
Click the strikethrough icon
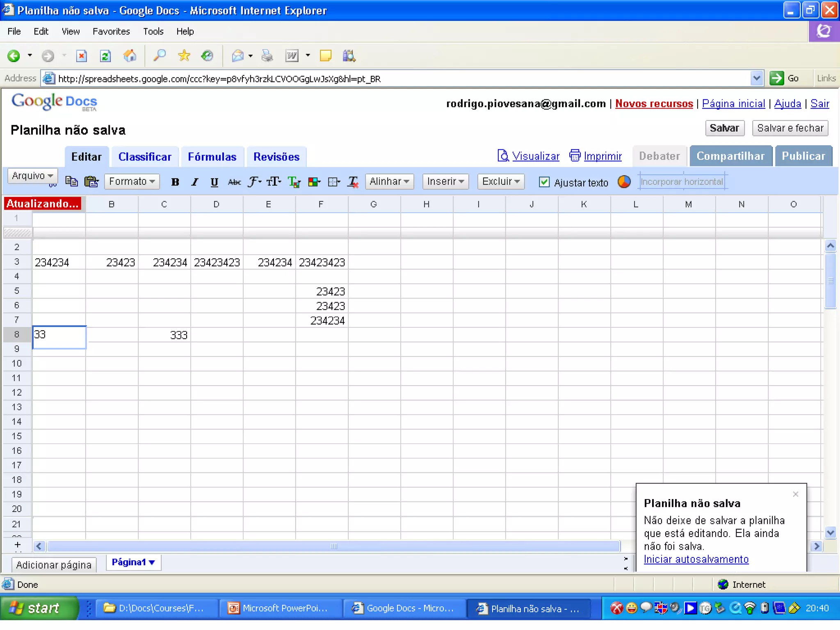point(234,182)
